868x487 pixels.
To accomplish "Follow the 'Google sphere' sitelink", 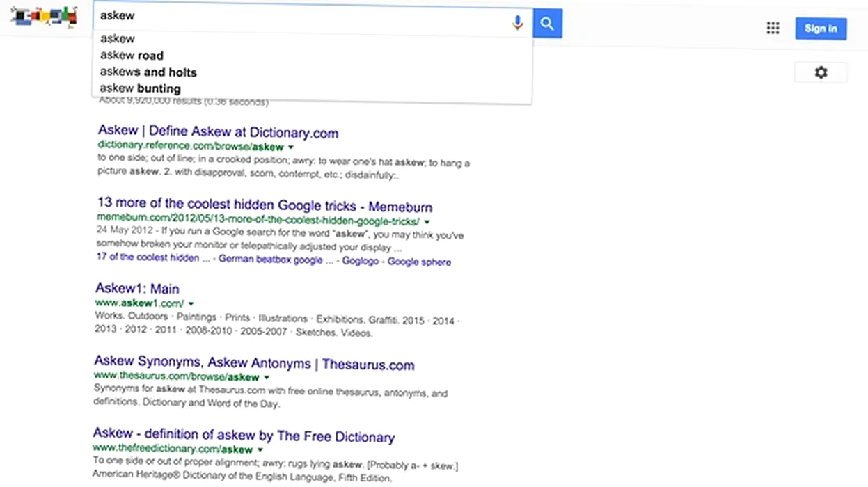I will pyautogui.click(x=419, y=262).
